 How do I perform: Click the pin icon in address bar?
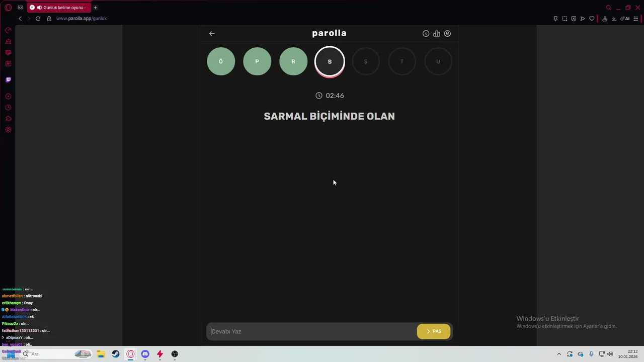[555, 19]
